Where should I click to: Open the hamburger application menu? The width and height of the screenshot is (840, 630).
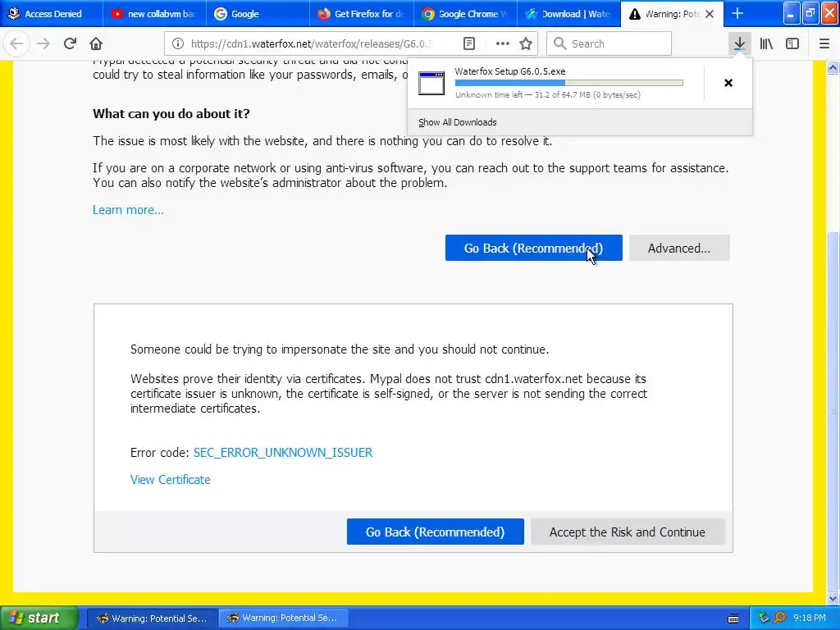[x=824, y=43]
